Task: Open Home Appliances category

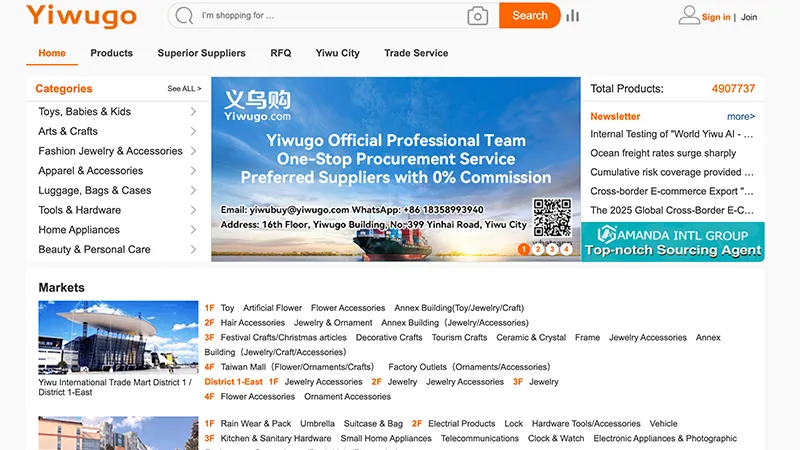Action: tap(79, 230)
